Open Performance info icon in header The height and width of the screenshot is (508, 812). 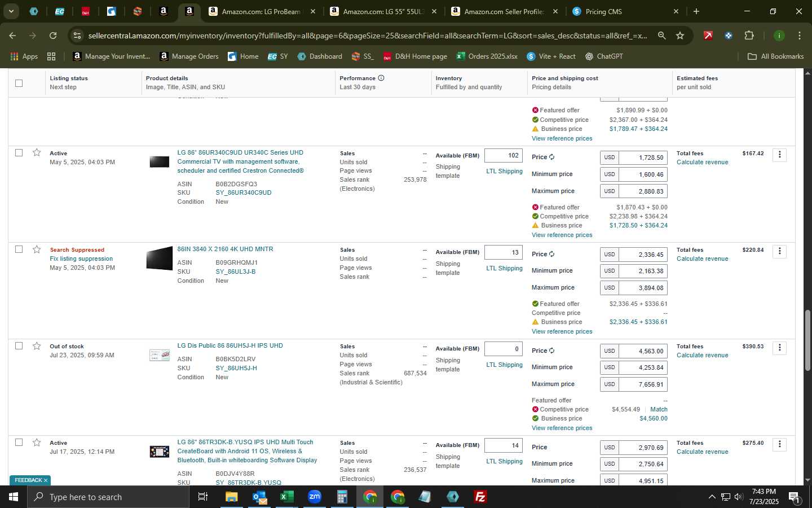[x=381, y=78]
